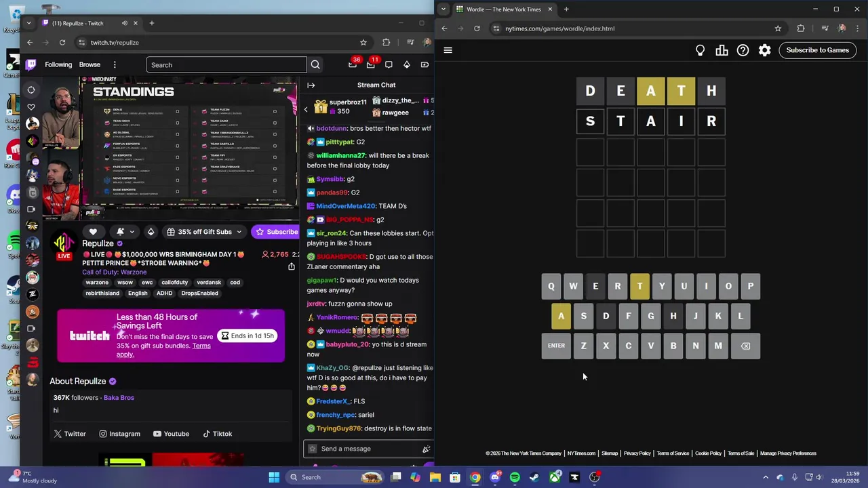
Task: Click the DropsEnabled stream tag
Action: click(199, 293)
